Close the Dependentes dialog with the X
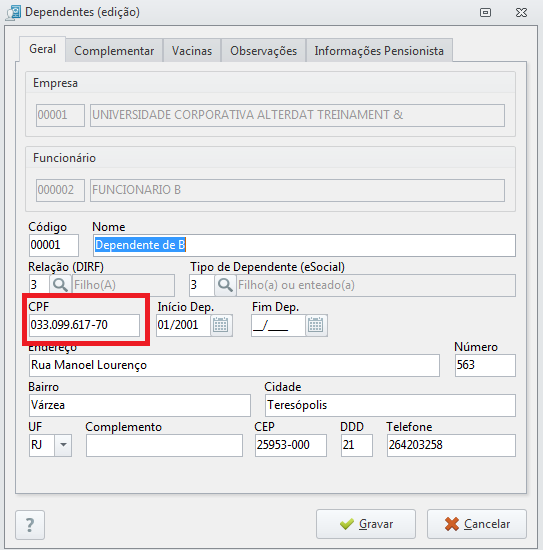 521,13
